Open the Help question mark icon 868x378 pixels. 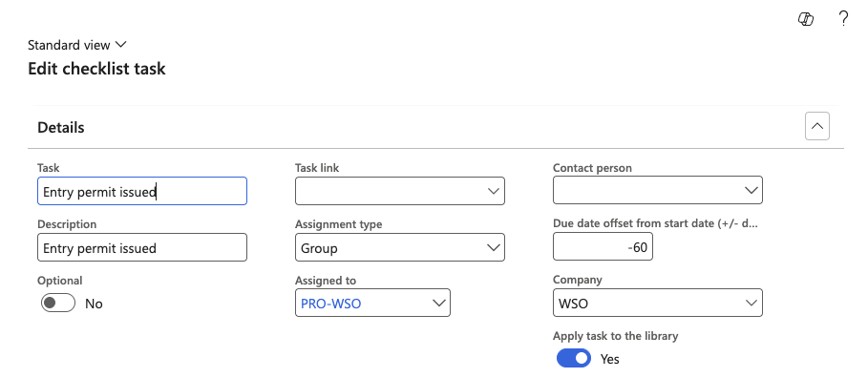tap(843, 19)
